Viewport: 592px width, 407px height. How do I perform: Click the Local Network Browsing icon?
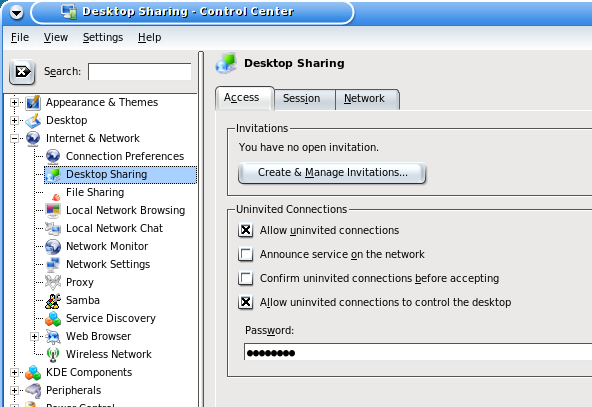click(53, 210)
